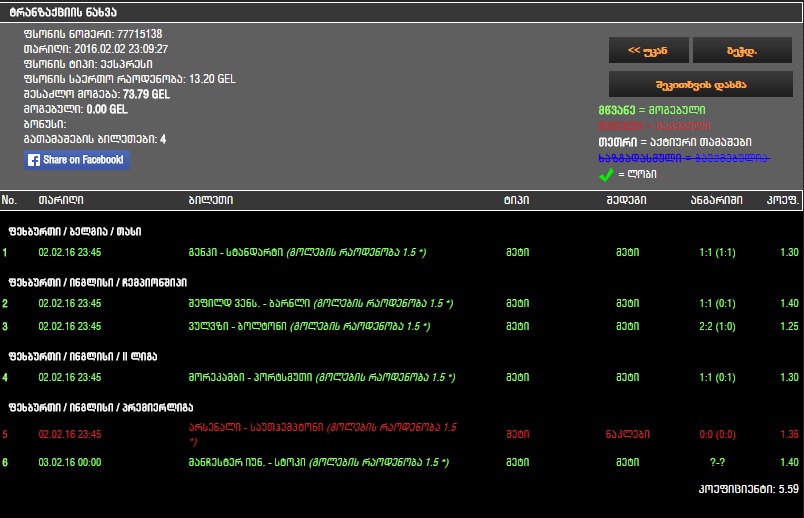Click the date '03.02.16 00:00' cell
804x518 pixels.
pos(70,463)
